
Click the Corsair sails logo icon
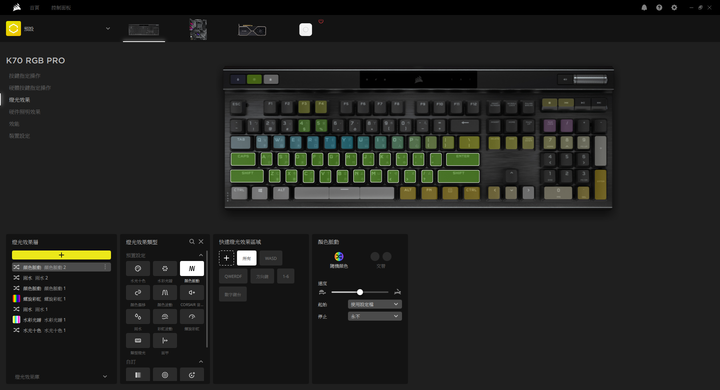[17, 7]
